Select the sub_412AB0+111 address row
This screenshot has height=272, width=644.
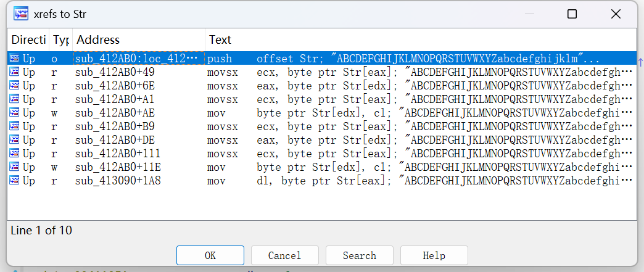(x=321, y=153)
